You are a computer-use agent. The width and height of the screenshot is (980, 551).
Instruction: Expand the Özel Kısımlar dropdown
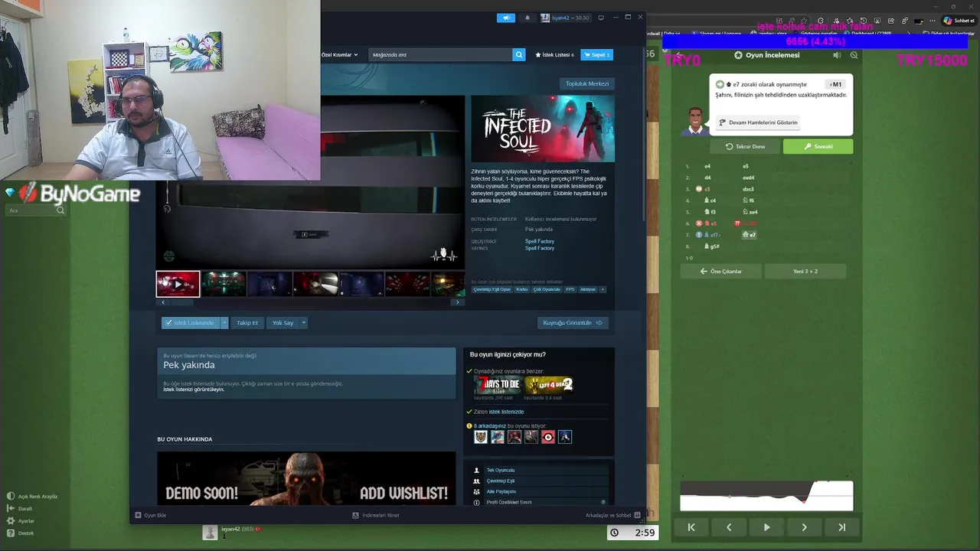(339, 55)
